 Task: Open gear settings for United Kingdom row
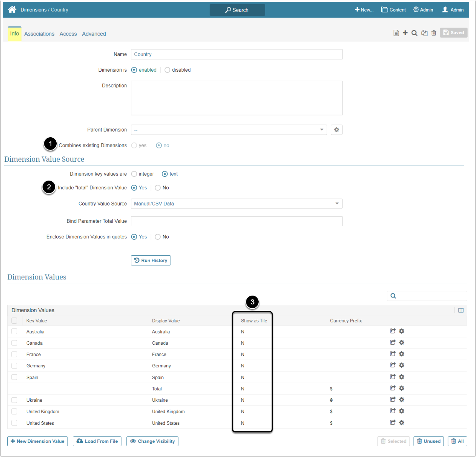402,411
